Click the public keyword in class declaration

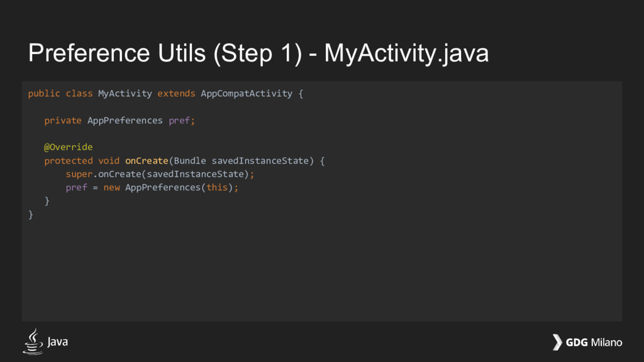[x=44, y=94]
